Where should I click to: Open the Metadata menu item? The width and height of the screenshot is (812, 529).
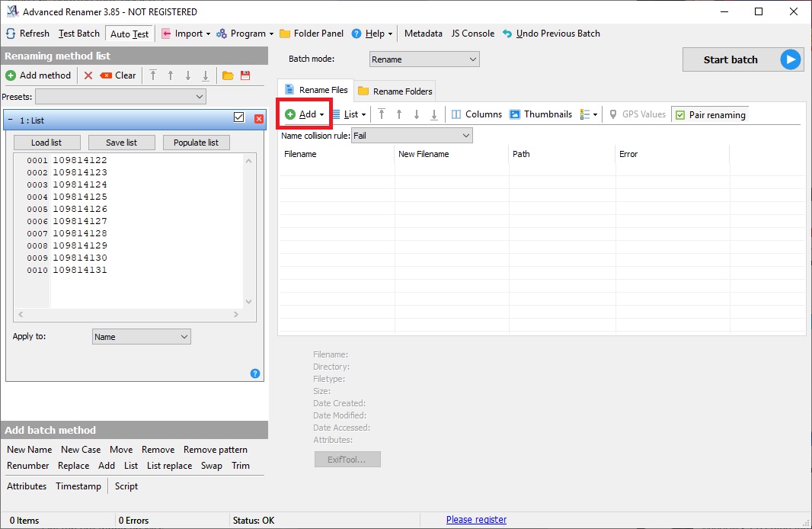coord(423,34)
